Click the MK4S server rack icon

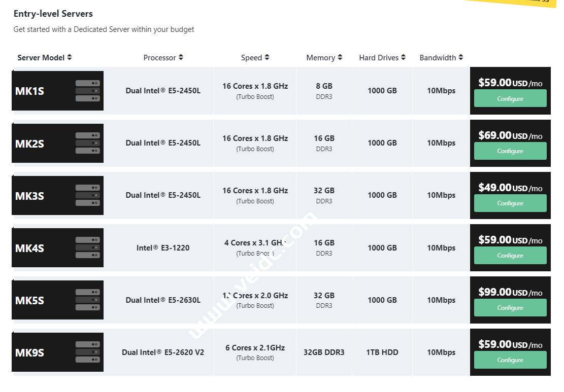click(87, 247)
